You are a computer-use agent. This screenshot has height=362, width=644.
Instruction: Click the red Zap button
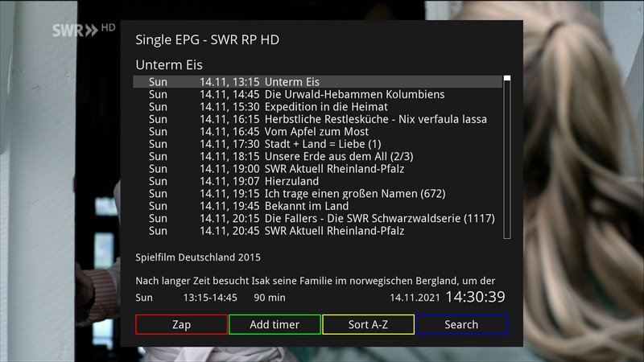[181, 325]
